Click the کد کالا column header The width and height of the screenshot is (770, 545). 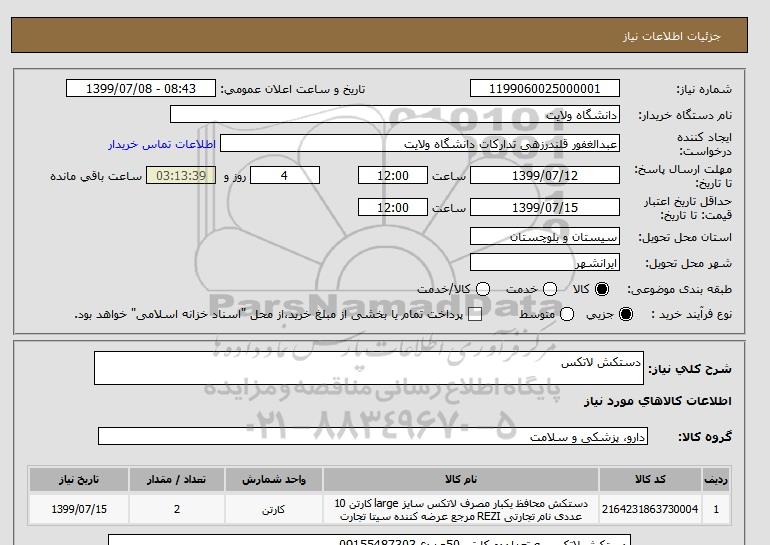tap(650, 480)
